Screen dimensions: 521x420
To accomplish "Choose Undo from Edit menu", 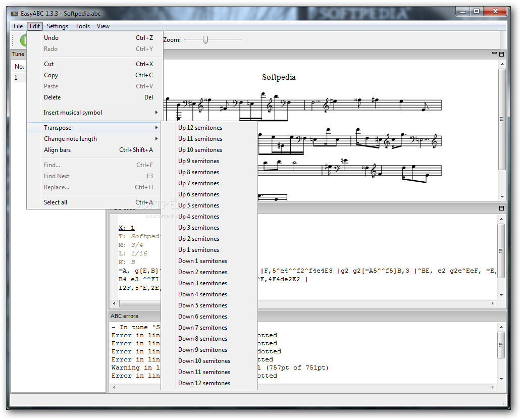I will click(95, 38).
